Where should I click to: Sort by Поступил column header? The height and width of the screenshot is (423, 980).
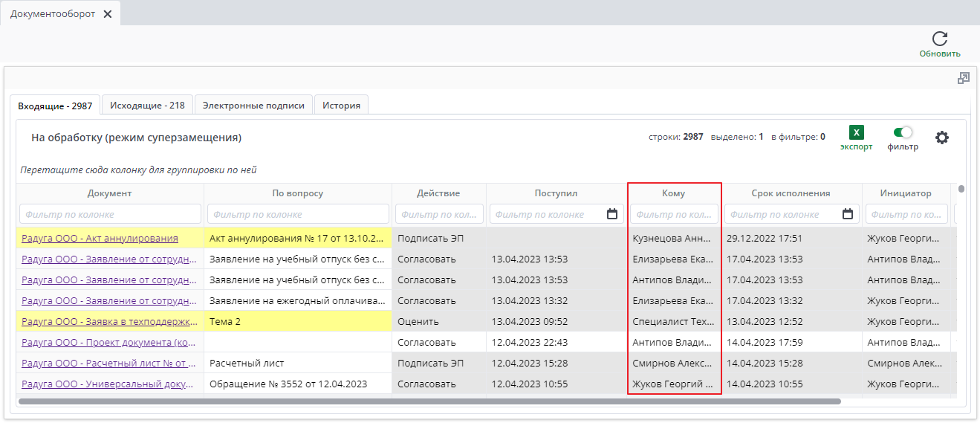point(556,193)
